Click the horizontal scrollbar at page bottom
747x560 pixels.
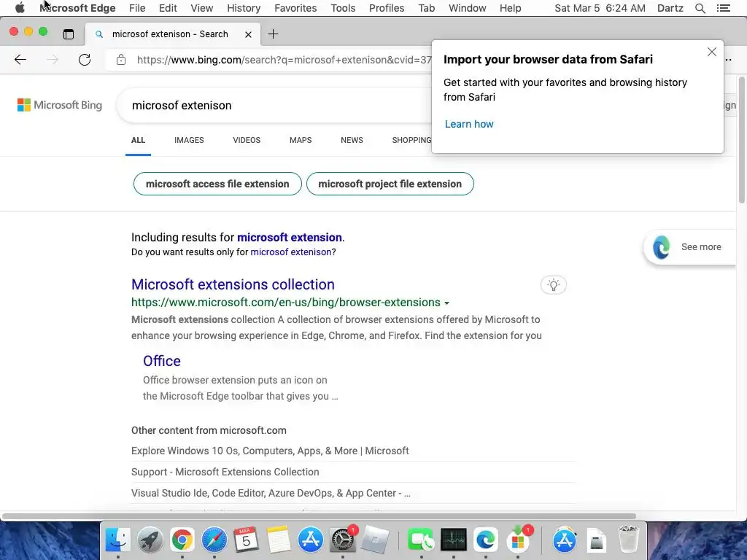(318, 516)
